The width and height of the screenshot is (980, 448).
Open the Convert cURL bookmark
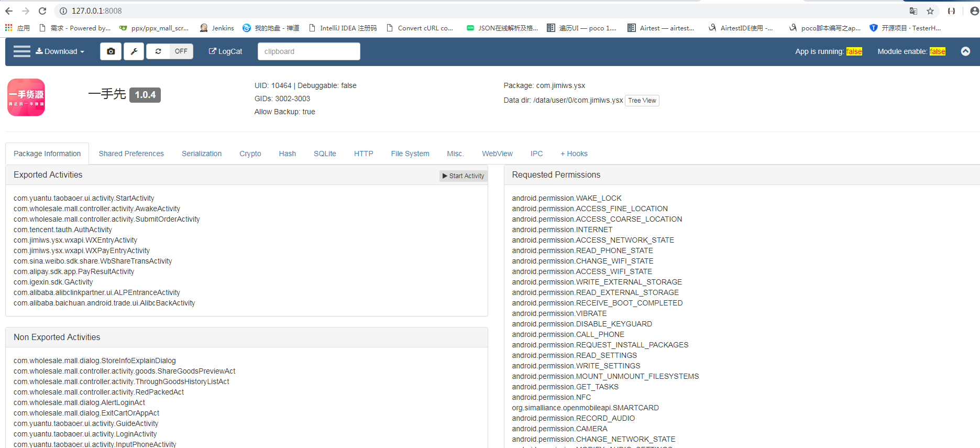(x=420, y=28)
